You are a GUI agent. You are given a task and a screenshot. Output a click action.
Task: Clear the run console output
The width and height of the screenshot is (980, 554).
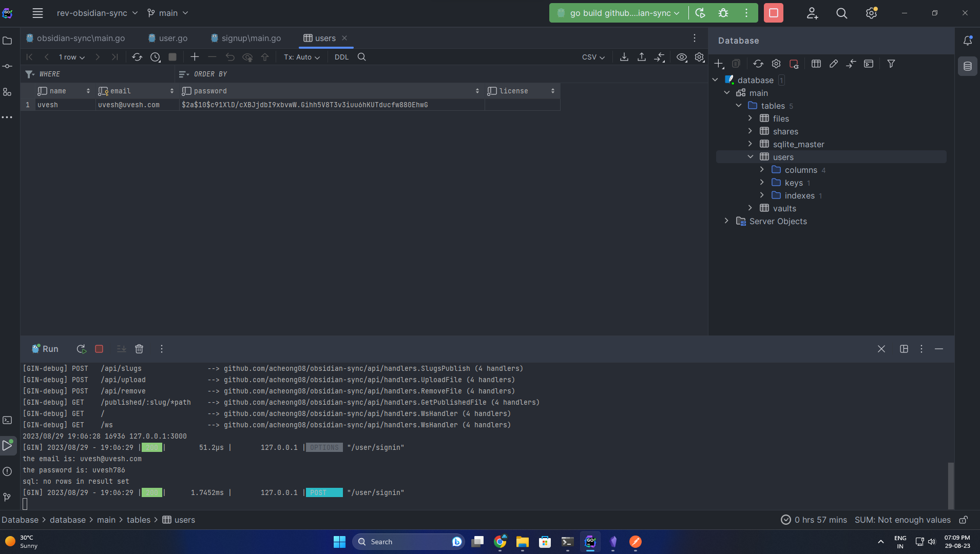tap(139, 349)
